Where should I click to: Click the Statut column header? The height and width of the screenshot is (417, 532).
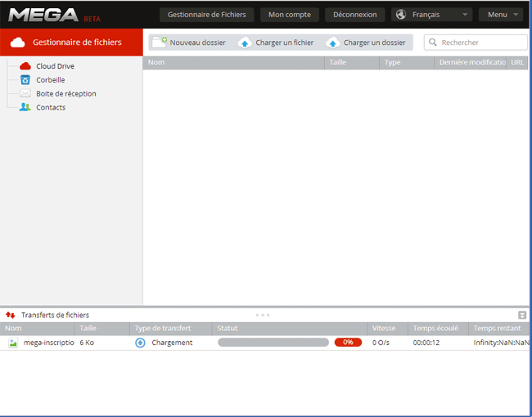(x=290, y=328)
